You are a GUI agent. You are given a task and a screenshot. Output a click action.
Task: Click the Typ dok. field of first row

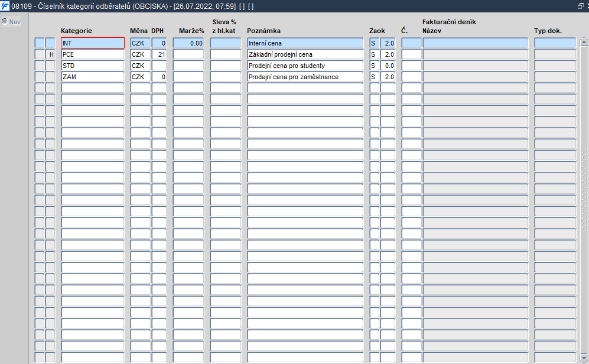coord(555,43)
